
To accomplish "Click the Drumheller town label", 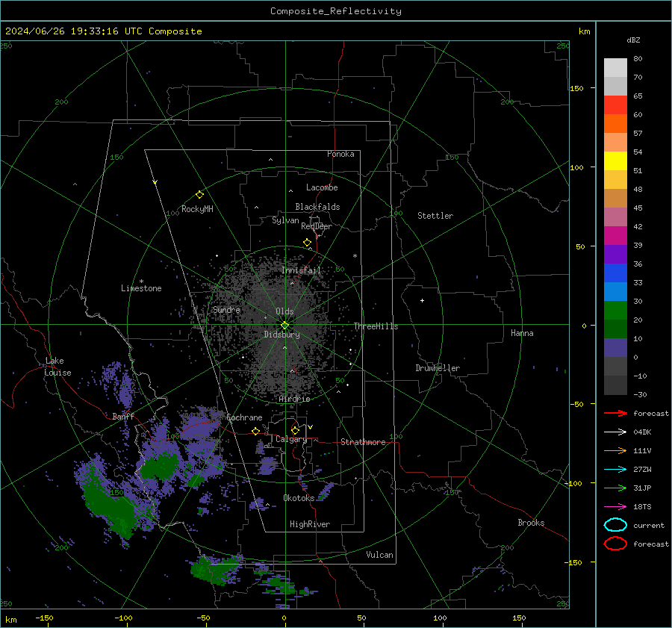I will click(x=438, y=368).
